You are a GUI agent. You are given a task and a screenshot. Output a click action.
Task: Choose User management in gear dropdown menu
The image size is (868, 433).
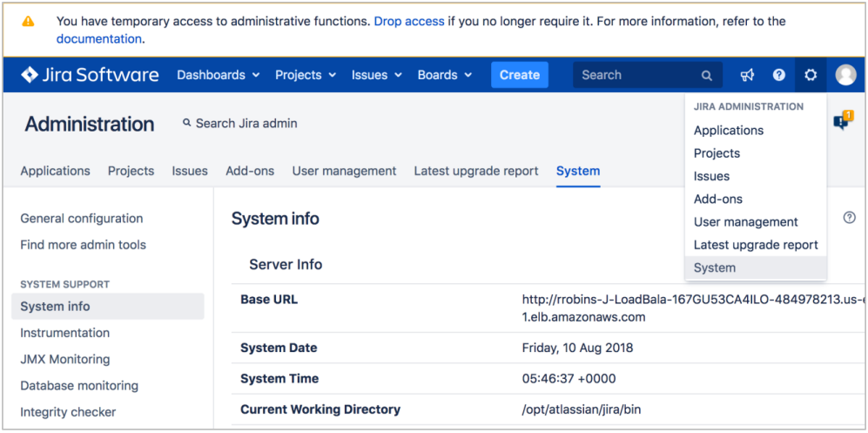click(x=756, y=222)
